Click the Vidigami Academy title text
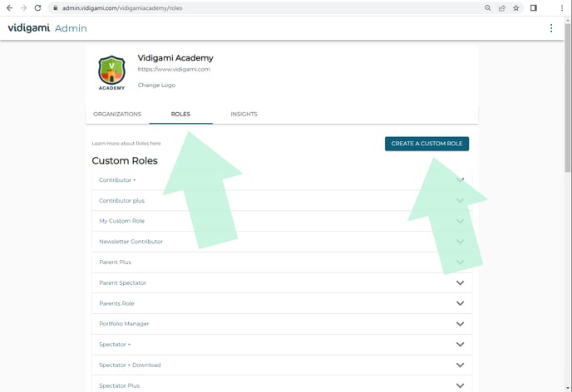 [x=175, y=58]
